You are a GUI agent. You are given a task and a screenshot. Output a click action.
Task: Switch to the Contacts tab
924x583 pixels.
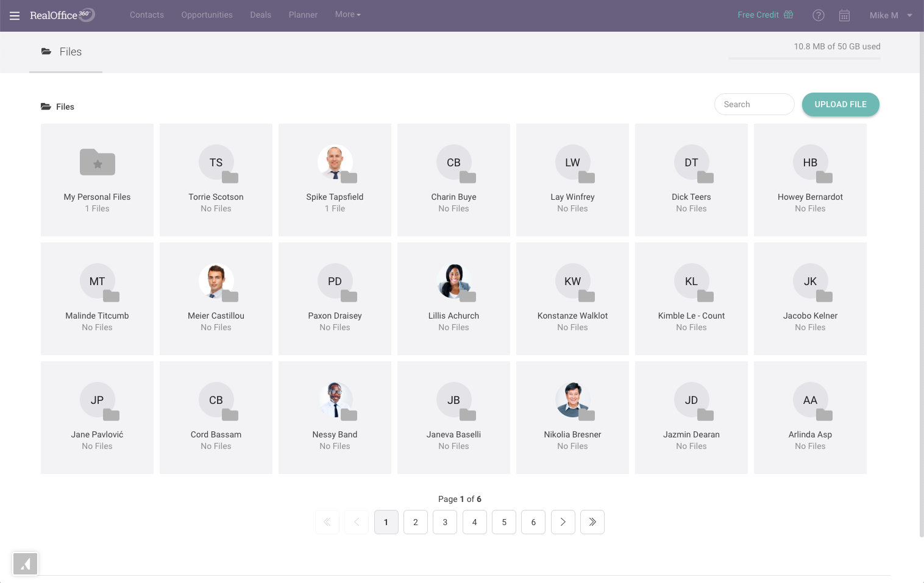pos(146,15)
